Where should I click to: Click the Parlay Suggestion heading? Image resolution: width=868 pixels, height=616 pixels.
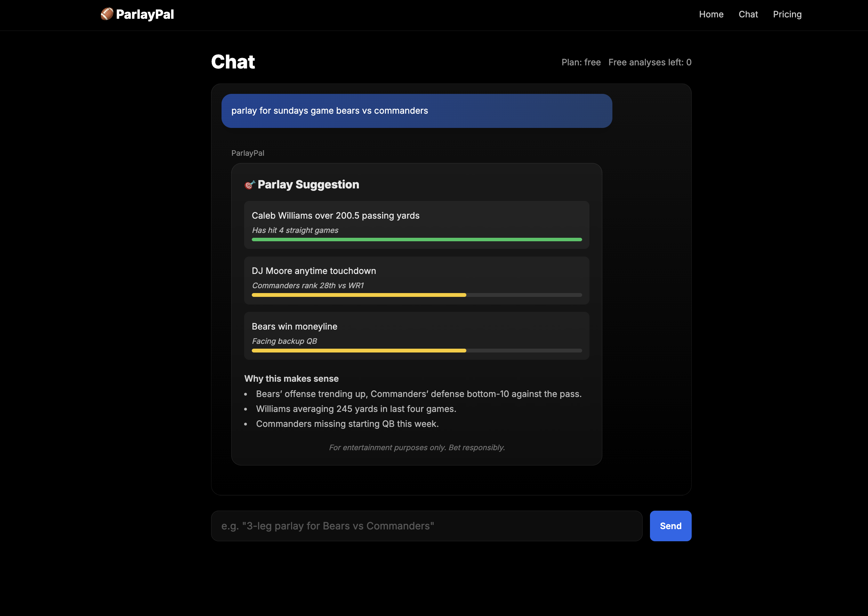coord(308,185)
